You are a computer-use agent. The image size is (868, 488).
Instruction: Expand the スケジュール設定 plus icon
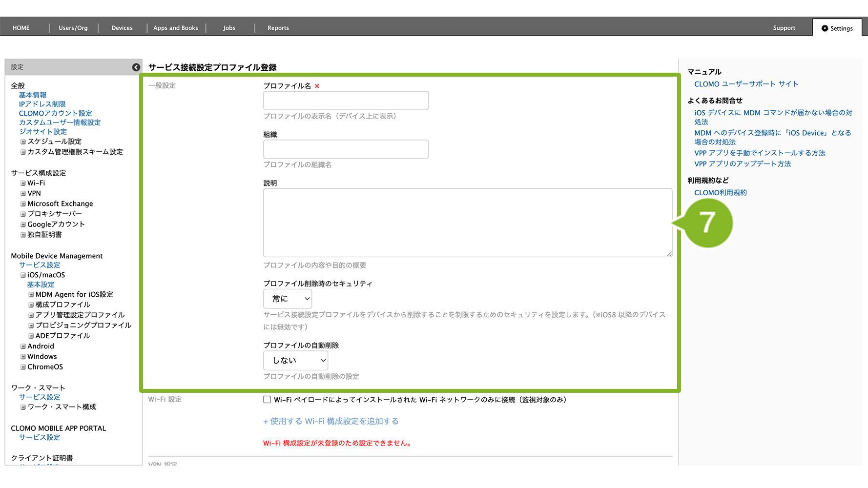click(x=23, y=142)
